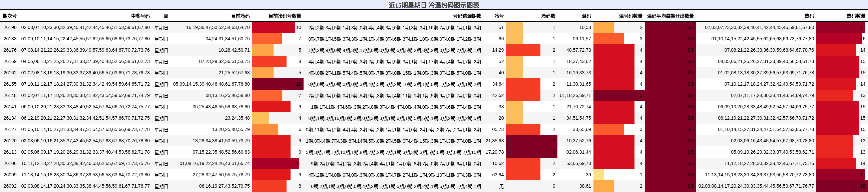This screenshot has width=868, height=192.
Task: Click period number 26092
Action: click(10, 186)
